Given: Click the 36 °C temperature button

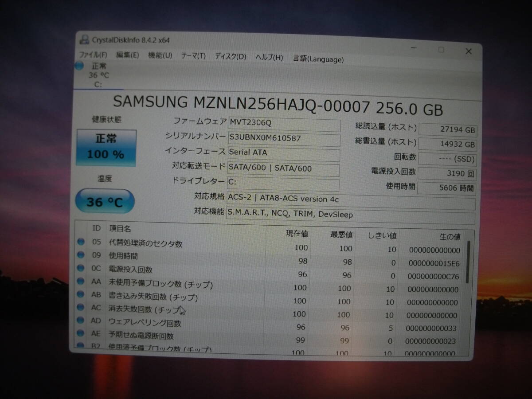Looking at the screenshot, I should coord(105,202).
